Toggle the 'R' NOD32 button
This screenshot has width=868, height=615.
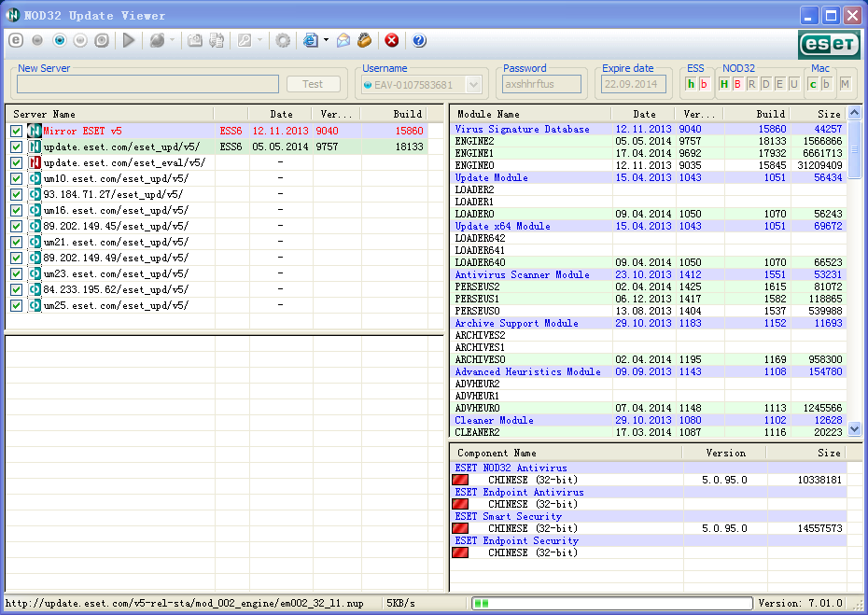751,84
